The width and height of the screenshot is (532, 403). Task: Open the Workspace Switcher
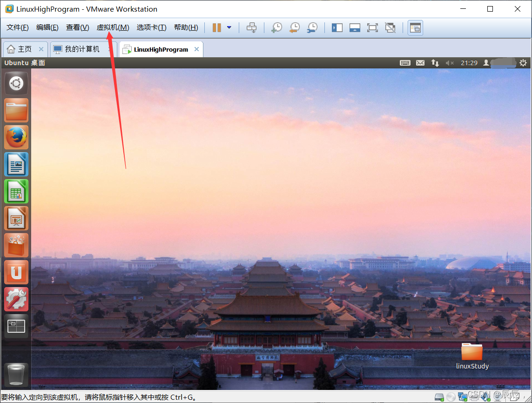coord(16,326)
